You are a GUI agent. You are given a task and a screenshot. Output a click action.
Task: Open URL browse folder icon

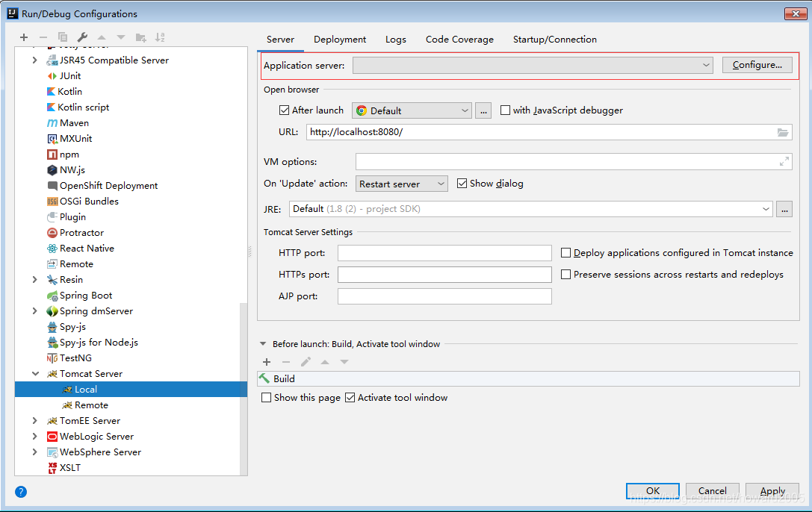pyautogui.click(x=782, y=132)
